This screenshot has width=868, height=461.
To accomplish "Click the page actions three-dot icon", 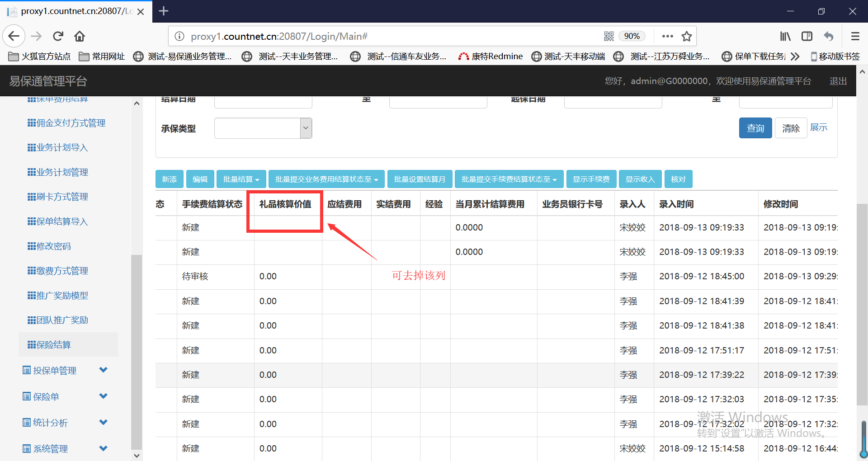I will coord(667,36).
